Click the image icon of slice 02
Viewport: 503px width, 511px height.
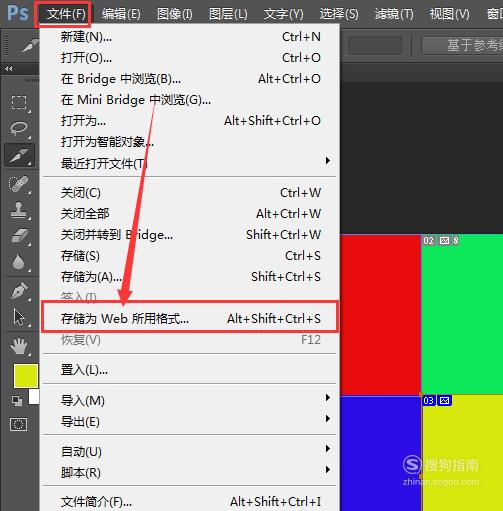pyautogui.click(x=444, y=241)
